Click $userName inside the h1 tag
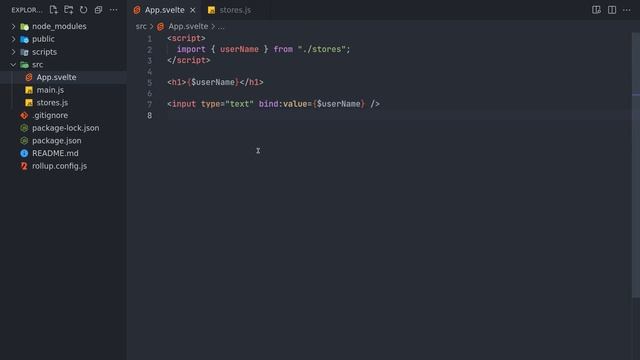Screen dimensions: 640x360 click(213, 82)
